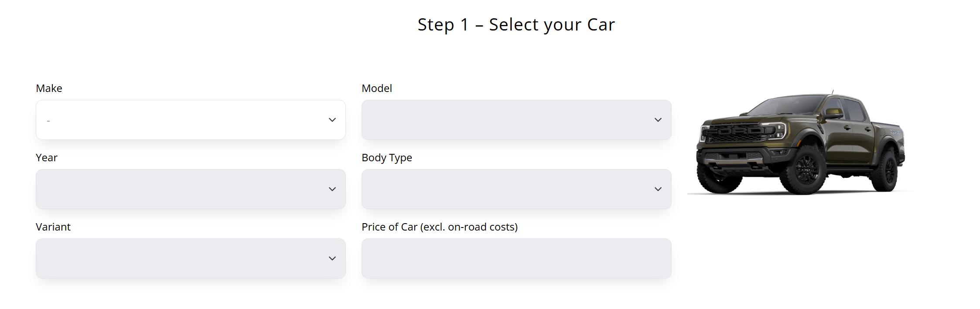This screenshot has width=980, height=309.
Task: Click the chevron arrow in the Model dropdown
Action: 658,120
